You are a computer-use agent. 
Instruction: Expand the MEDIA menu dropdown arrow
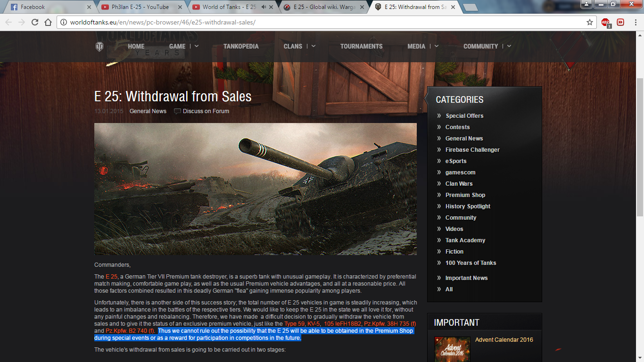(x=437, y=46)
